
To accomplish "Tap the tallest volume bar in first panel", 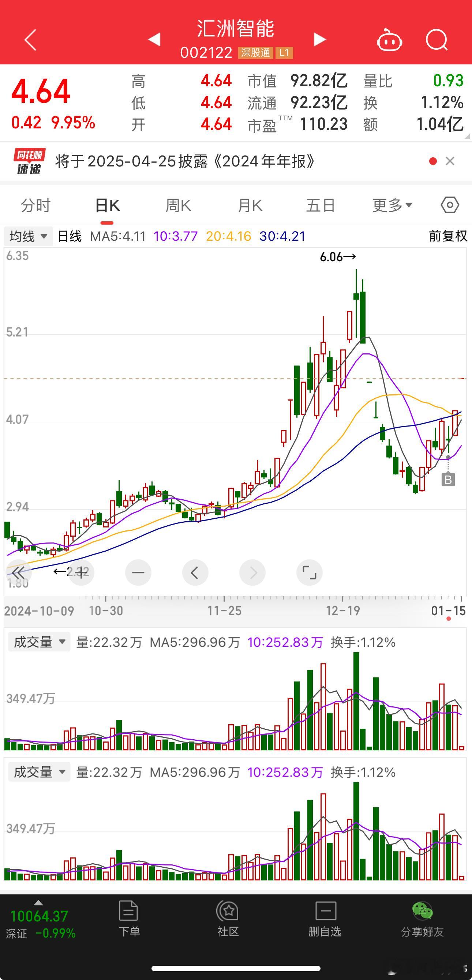I will (x=356, y=701).
